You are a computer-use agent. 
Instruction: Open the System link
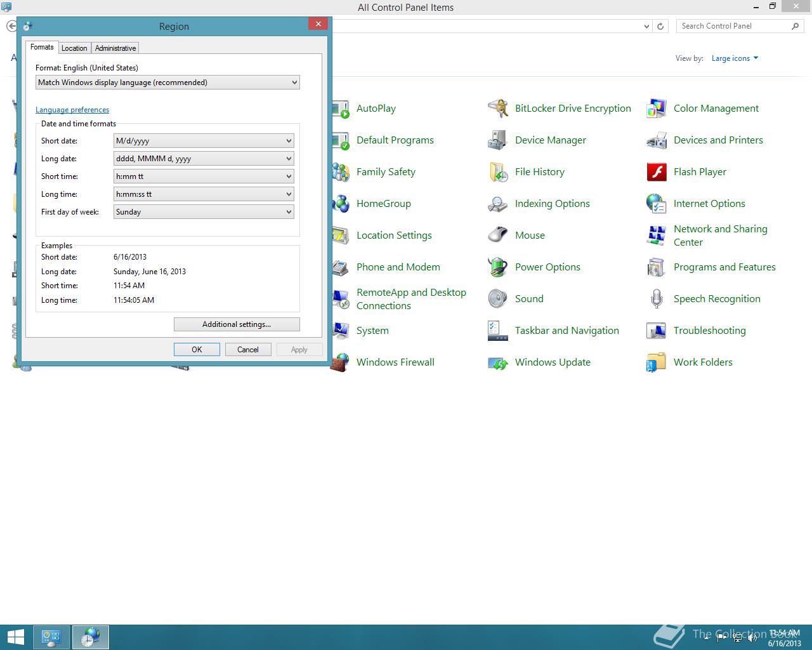click(x=372, y=331)
